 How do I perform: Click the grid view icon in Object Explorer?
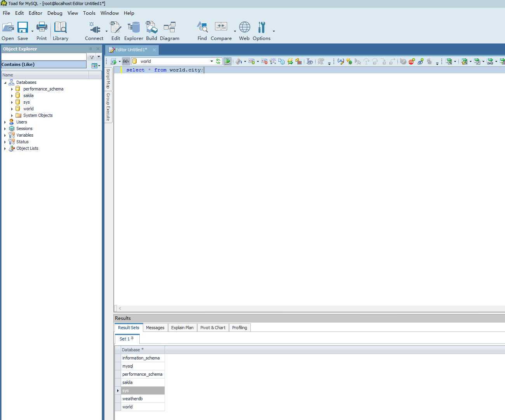point(94,66)
